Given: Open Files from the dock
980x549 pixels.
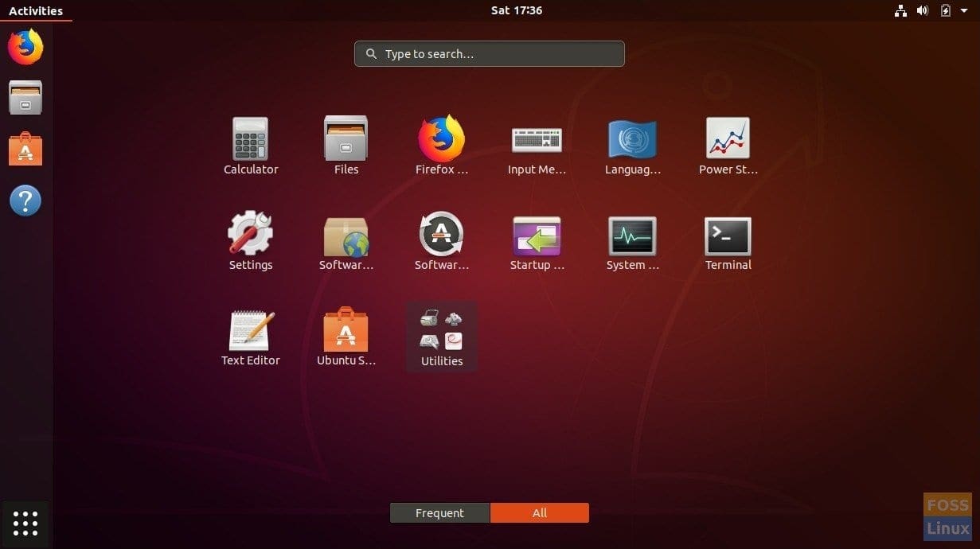Looking at the screenshot, I should click(x=25, y=98).
